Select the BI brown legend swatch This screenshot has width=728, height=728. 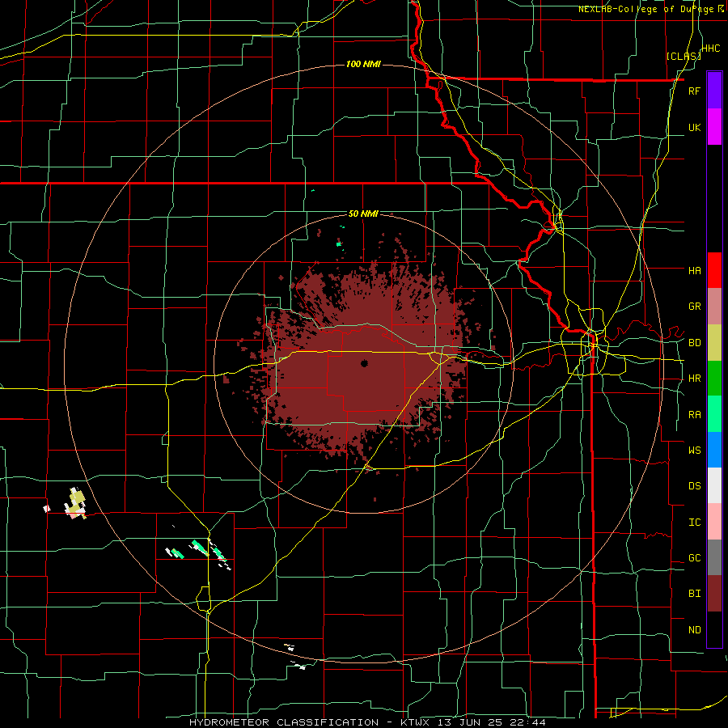(x=714, y=594)
